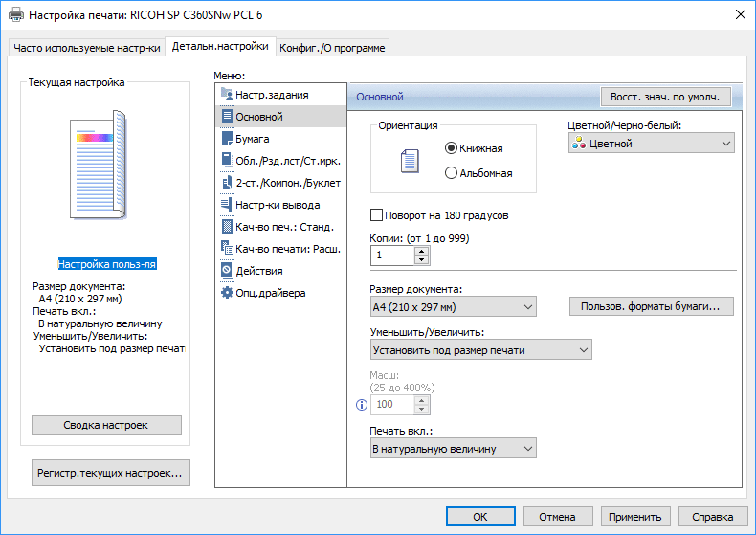Open Опц.драйвера gear icon
Viewport: 756px width, 535px height.
coord(227,293)
